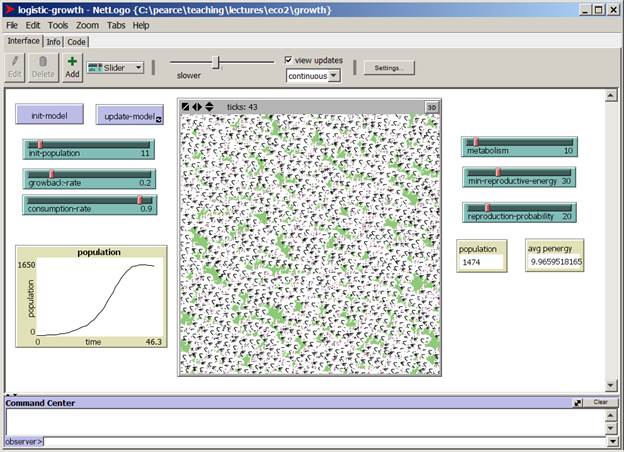The height and width of the screenshot is (452, 624).
Task: Click the metabolism slider
Action: [519, 148]
